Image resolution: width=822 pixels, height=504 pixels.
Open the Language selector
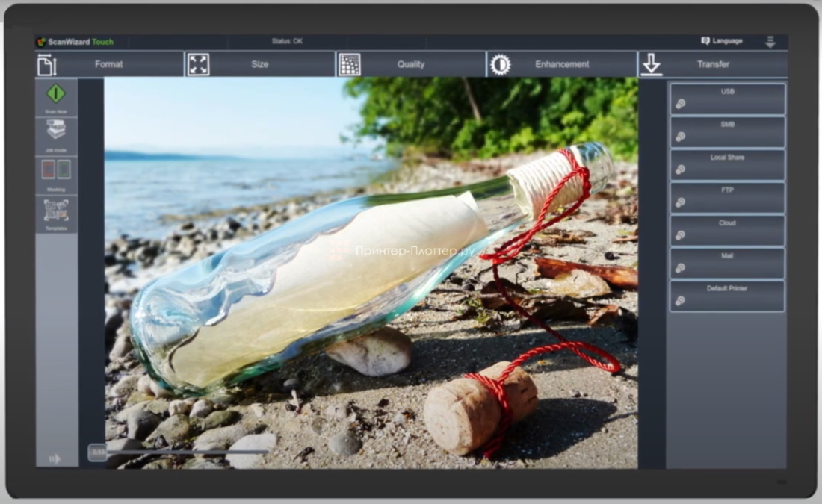pos(722,41)
